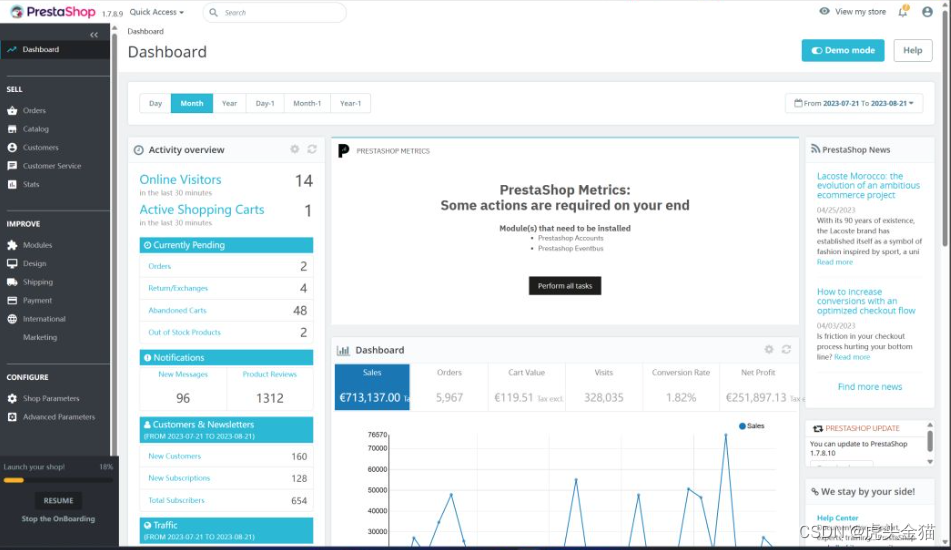Open Dashboard panel configuration gear
951x550 pixels.
pyautogui.click(x=769, y=349)
